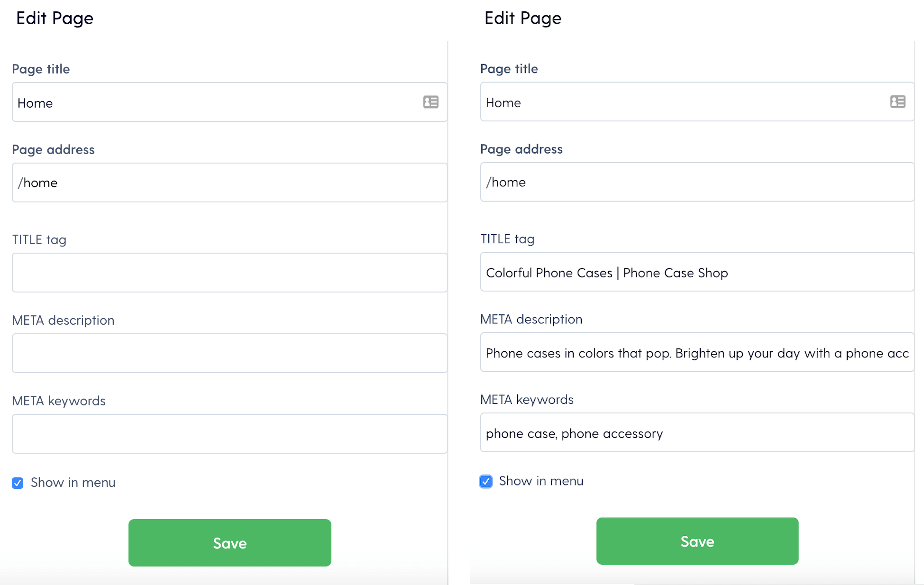This screenshot has height=585, width=924.
Task: Toggle Show in menu checkbox in right panel
Action: click(486, 482)
